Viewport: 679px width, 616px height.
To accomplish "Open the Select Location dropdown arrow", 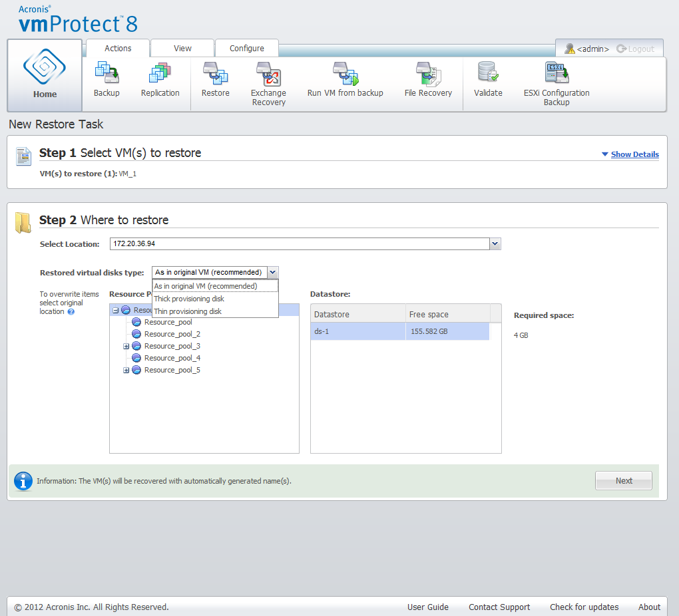I will 495,243.
